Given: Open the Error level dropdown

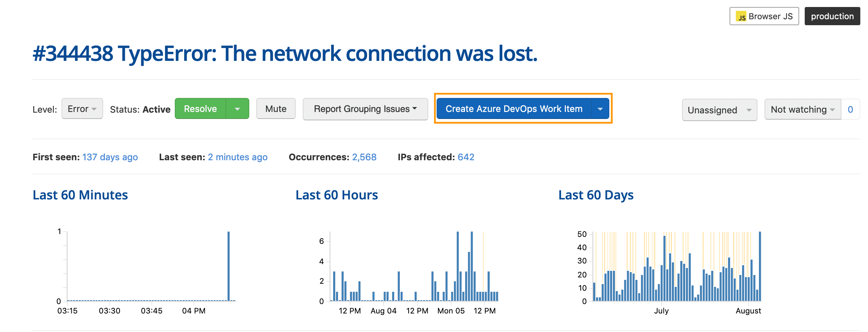Looking at the screenshot, I should (82, 109).
